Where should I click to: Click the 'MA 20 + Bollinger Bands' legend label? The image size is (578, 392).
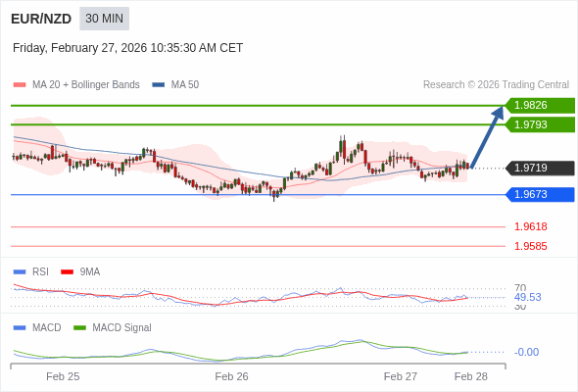86,85
